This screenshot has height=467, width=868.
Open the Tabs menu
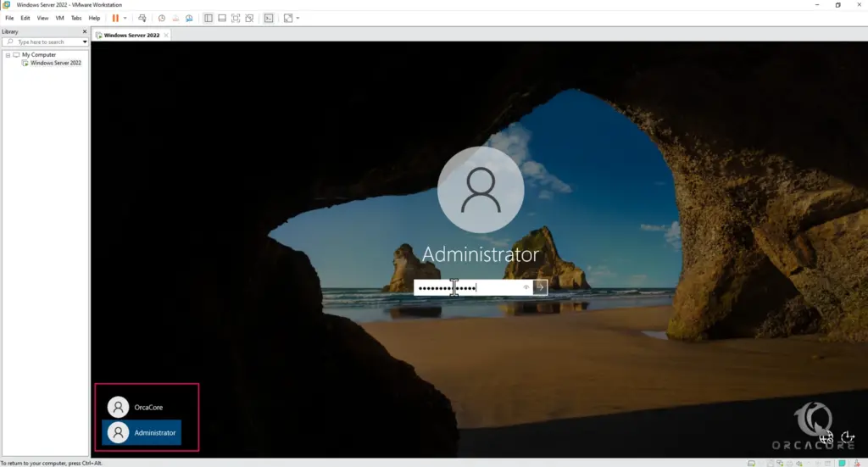click(x=76, y=19)
